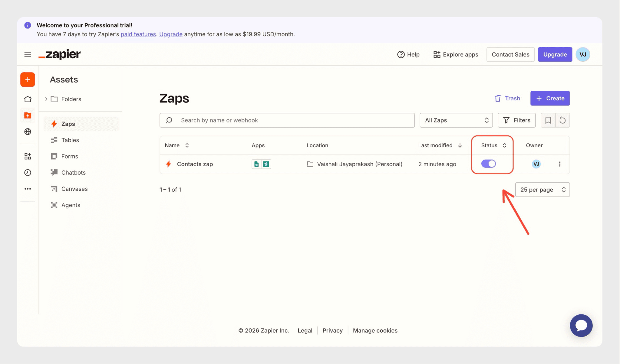
Task: Click the globe icon in left rail
Action: 28,132
